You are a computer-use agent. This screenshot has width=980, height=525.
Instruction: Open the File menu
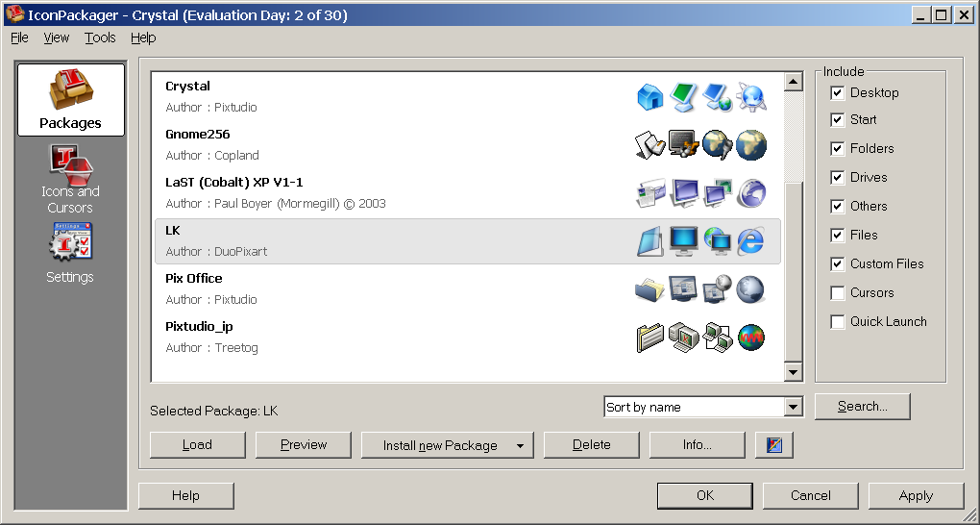(19, 37)
